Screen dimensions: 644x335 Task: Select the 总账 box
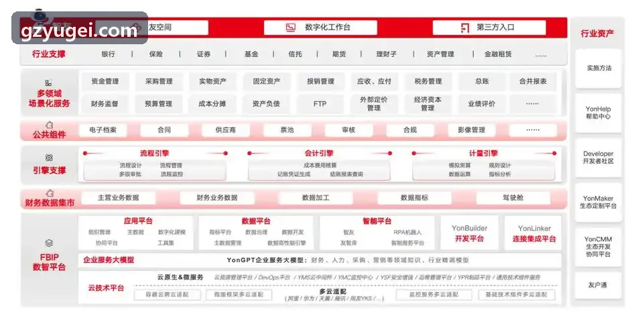482,81
